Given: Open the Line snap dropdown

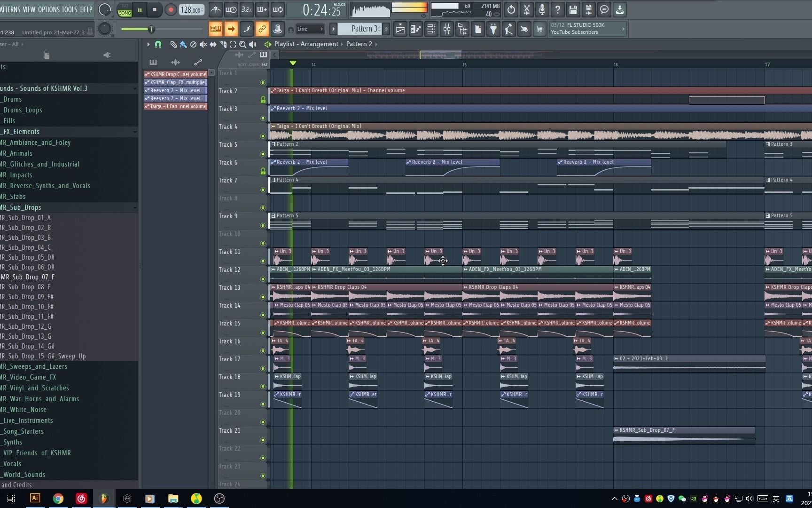Looking at the screenshot, I should tap(310, 29).
